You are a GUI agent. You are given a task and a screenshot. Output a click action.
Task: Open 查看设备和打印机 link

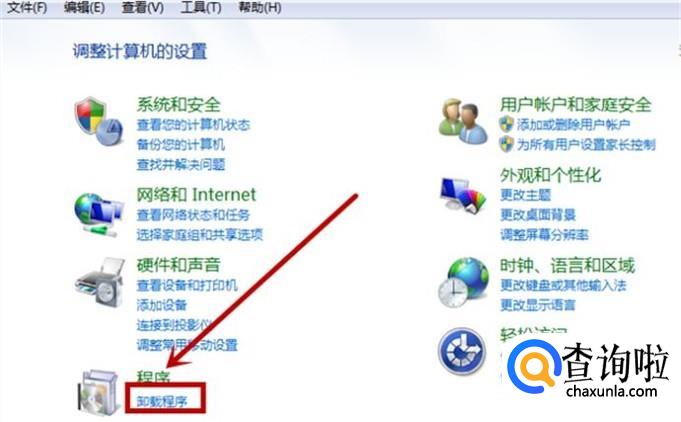187,285
